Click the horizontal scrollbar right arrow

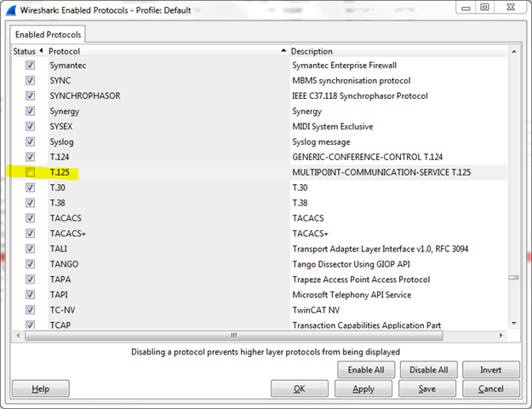(x=501, y=336)
